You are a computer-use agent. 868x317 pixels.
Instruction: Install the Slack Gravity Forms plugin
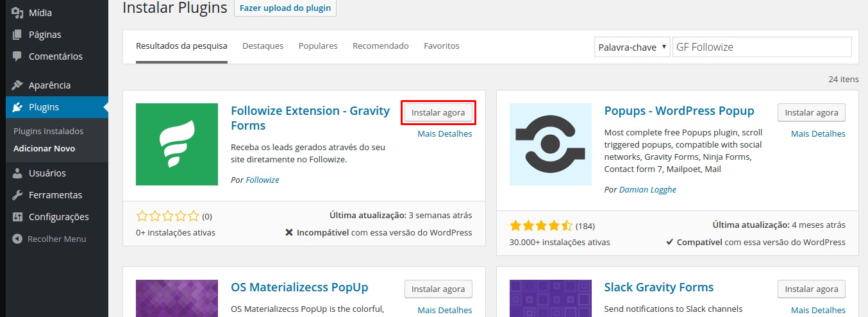tap(812, 289)
